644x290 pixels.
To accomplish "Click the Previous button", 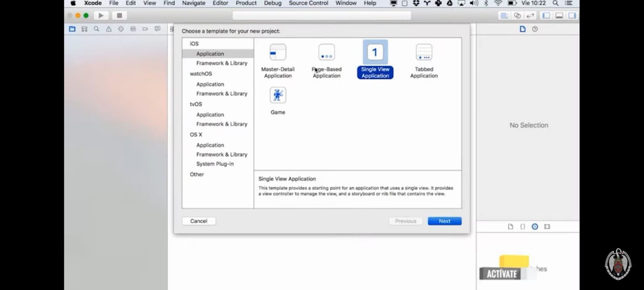I will pyautogui.click(x=406, y=221).
